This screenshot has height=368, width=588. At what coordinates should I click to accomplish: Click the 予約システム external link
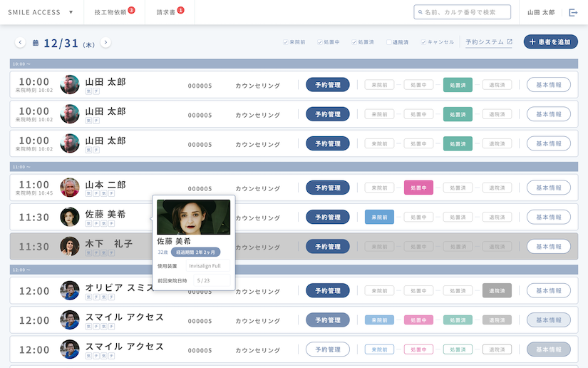(x=489, y=42)
